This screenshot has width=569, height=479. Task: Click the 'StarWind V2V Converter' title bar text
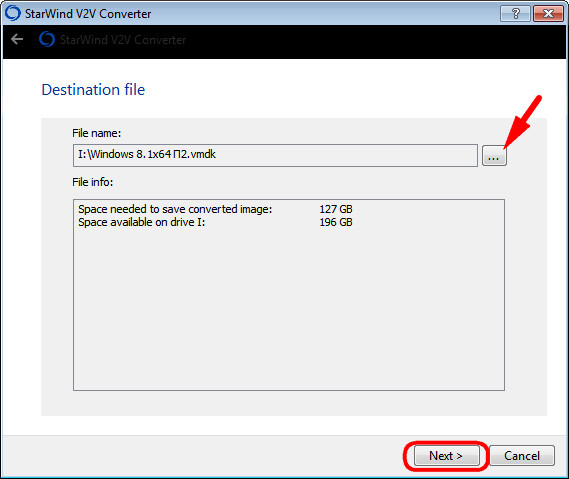click(88, 14)
